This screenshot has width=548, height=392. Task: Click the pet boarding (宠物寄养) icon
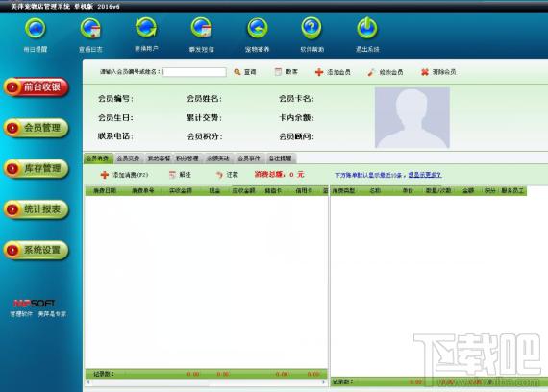click(258, 29)
